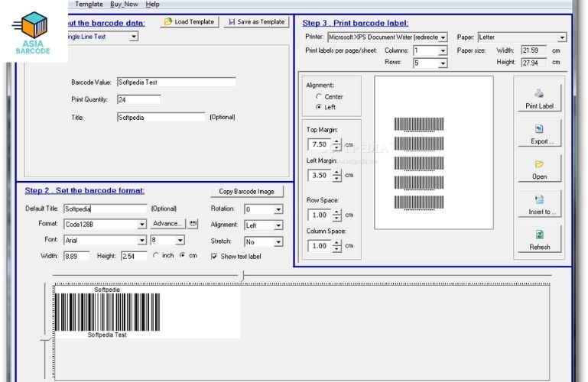Select Center alignment radio button
Screen dimensions: 588x382
(319, 96)
